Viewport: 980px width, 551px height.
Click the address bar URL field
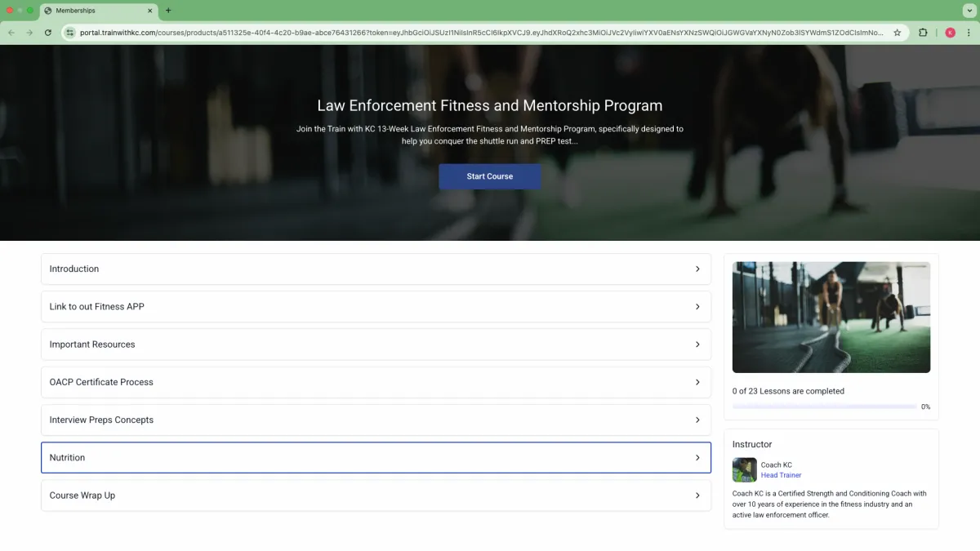click(x=482, y=33)
